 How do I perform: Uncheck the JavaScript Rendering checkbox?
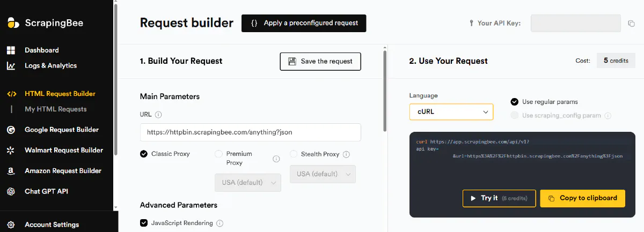(144, 223)
